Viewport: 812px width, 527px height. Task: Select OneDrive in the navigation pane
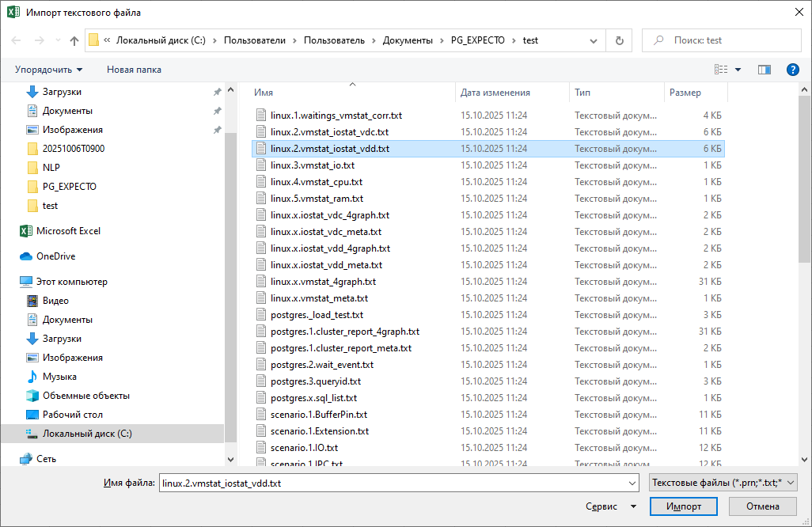55,256
